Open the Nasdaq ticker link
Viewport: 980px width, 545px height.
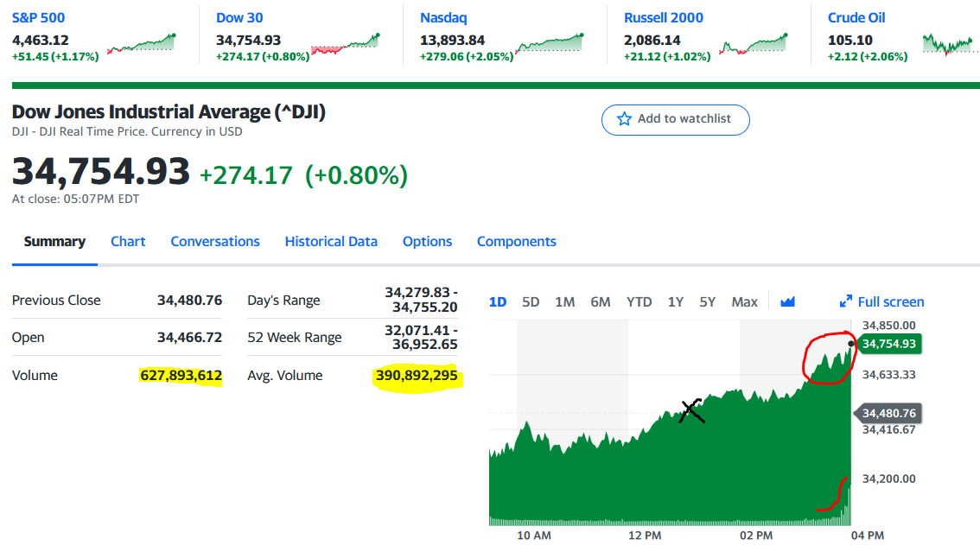click(x=443, y=17)
